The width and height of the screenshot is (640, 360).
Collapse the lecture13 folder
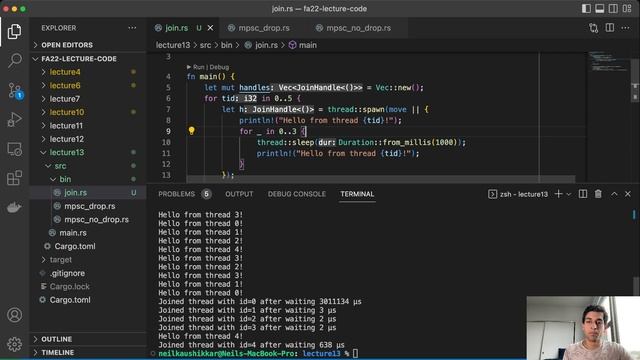pos(88,152)
